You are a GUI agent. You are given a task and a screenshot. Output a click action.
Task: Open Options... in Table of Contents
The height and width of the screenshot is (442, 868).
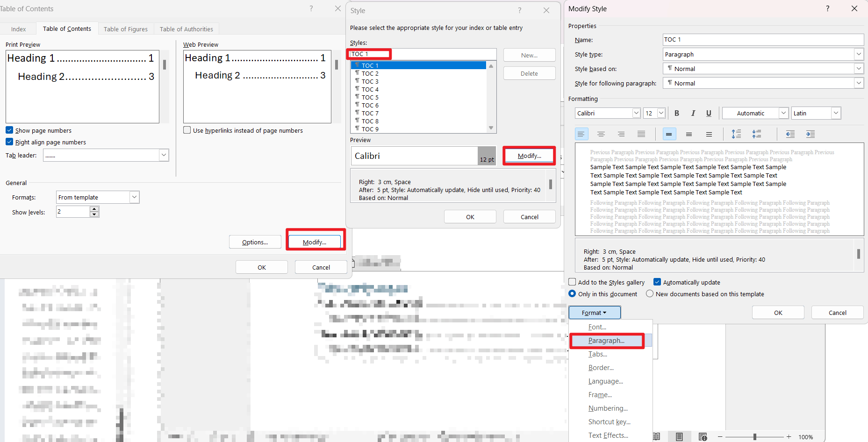pos(255,242)
